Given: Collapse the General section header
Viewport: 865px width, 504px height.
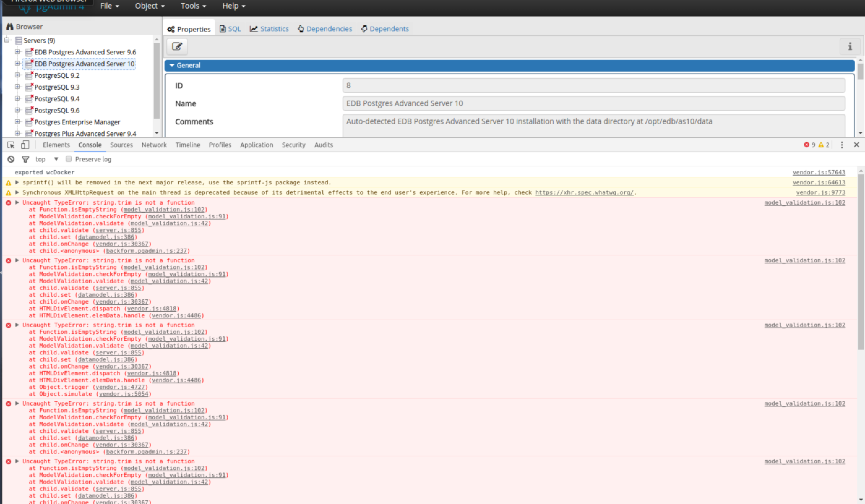Looking at the screenshot, I should (188, 65).
